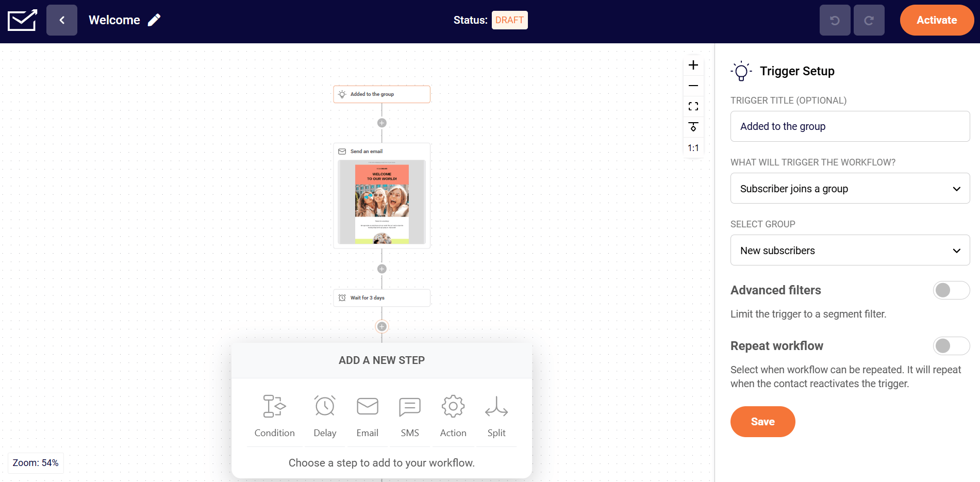Open the welcome email preview thumbnail
The image size is (980, 482).
click(382, 202)
